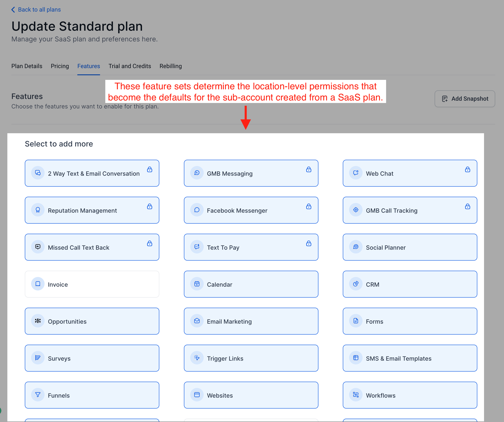Click the Calendar feature icon
Viewport: 504px width, 422px height.
pos(197,284)
